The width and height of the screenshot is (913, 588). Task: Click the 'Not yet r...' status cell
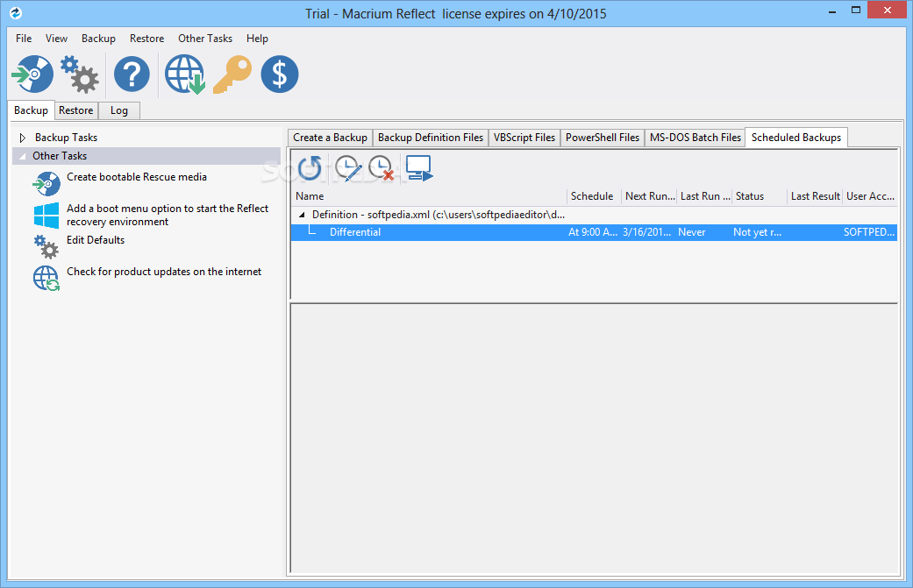click(x=757, y=232)
